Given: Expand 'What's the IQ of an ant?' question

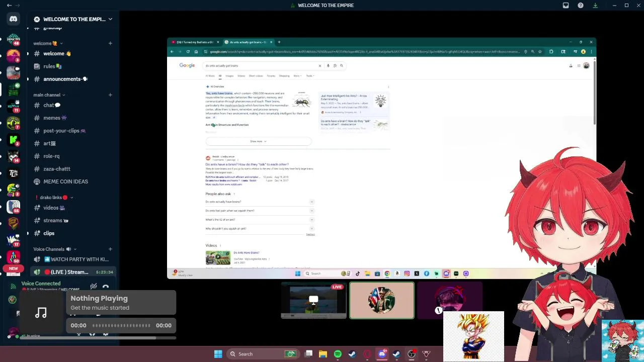Looking at the screenshot, I should click(x=260, y=220).
